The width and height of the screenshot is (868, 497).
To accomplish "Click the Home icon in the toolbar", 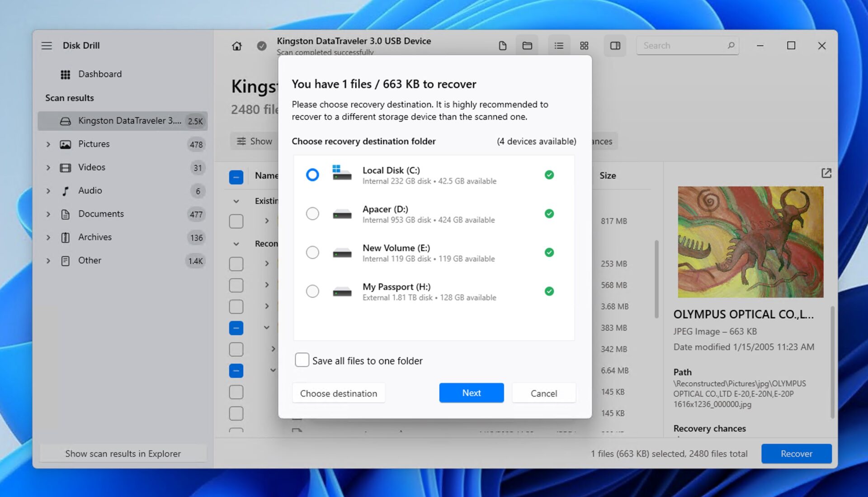I will coord(236,46).
